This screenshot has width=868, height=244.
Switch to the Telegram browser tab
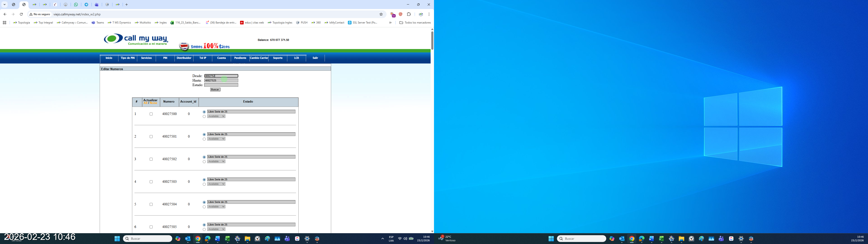86,5
